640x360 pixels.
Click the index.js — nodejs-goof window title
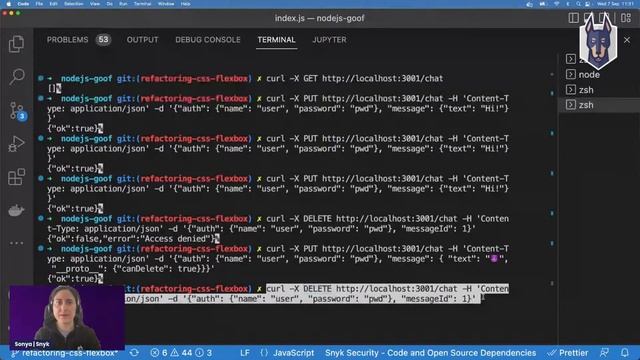320,18
